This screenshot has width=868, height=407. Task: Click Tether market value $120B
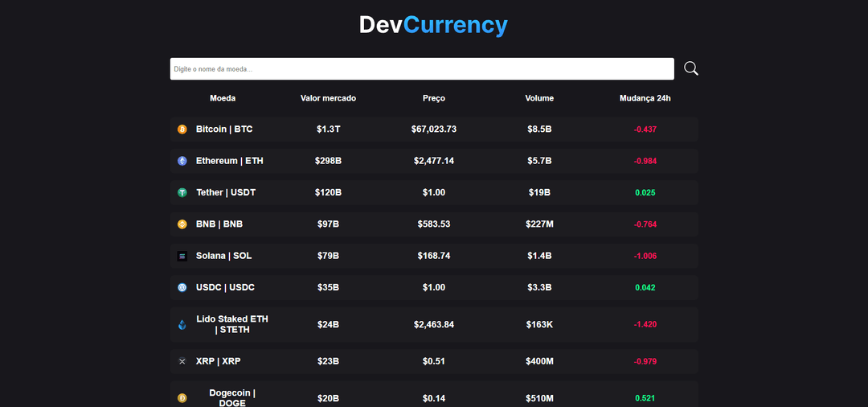pyautogui.click(x=328, y=193)
